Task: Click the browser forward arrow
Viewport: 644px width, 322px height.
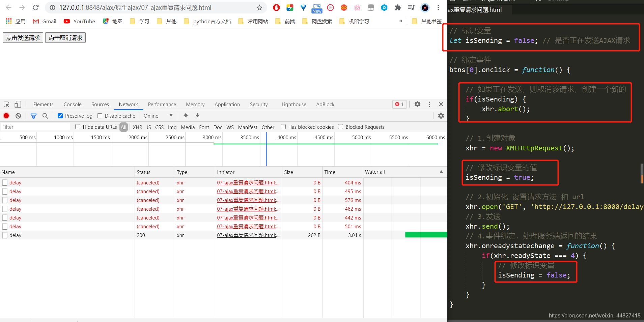Action: pyautogui.click(x=22, y=7)
